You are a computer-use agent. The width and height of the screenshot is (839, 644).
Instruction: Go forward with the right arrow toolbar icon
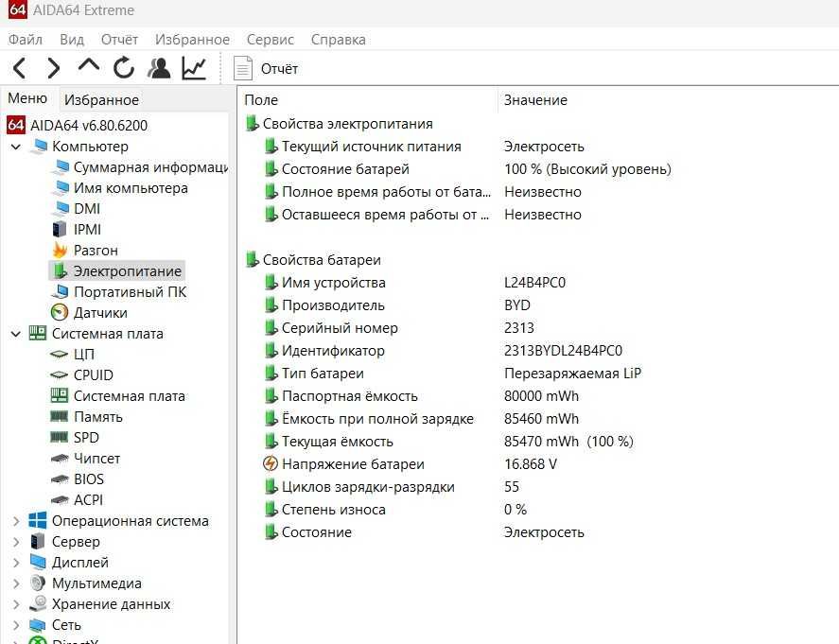coord(54,68)
